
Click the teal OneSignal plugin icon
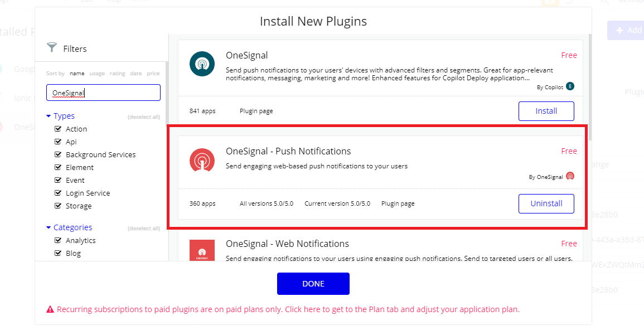point(201,63)
